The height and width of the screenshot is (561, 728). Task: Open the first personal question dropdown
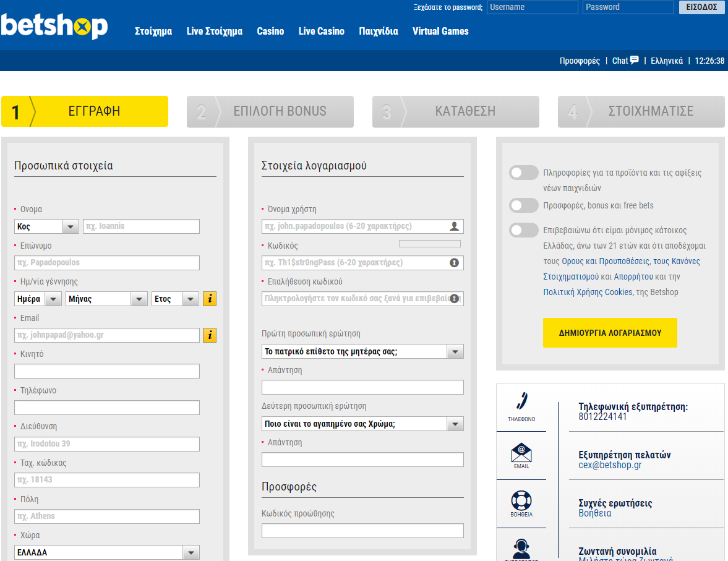(x=362, y=351)
